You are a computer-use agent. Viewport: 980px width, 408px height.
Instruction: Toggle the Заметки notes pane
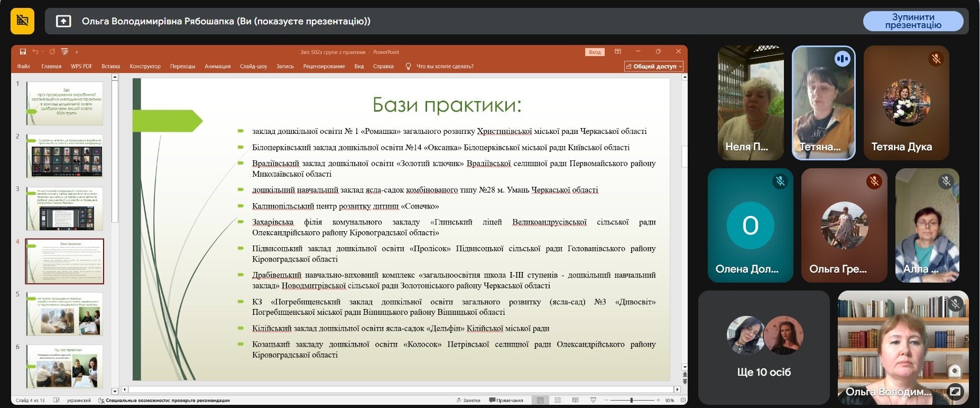pos(468,401)
